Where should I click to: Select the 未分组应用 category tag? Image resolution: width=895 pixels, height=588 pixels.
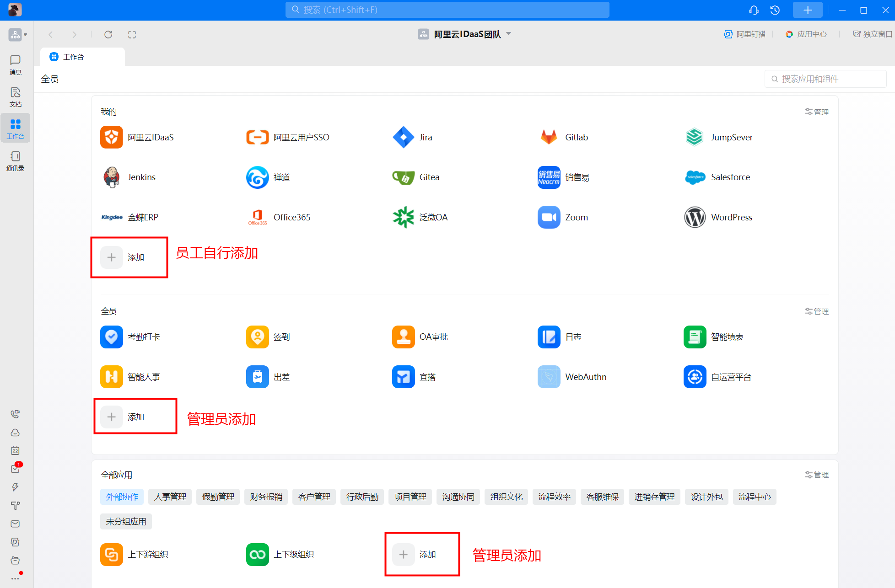click(x=126, y=522)
